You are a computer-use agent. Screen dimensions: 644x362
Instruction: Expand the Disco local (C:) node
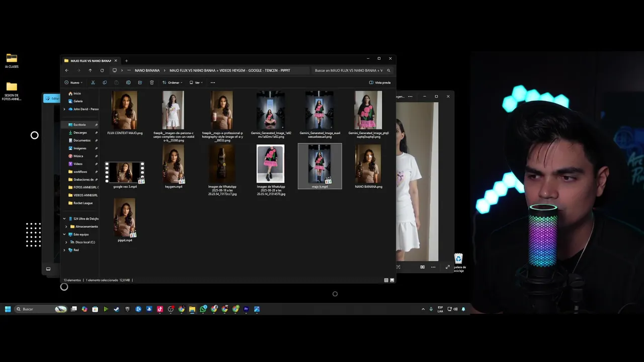point(66,242)
